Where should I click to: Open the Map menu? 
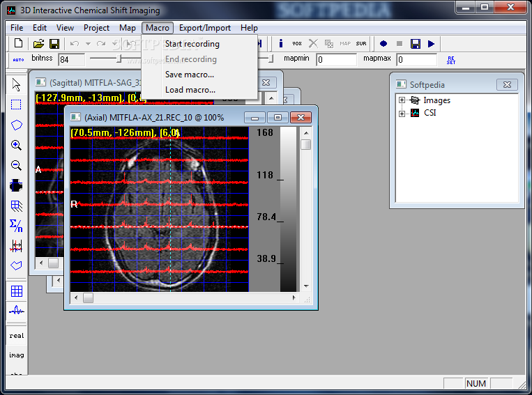[127, 28]
